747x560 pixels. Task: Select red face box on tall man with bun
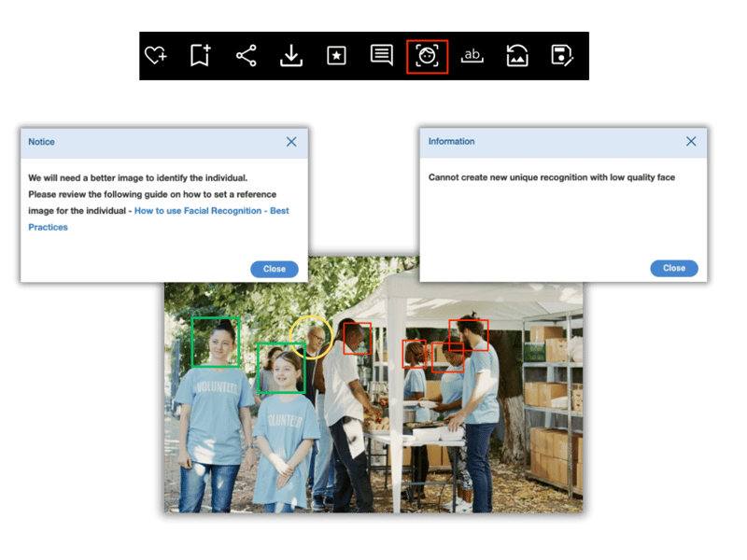pyautogui.click(x=469, y=334)
